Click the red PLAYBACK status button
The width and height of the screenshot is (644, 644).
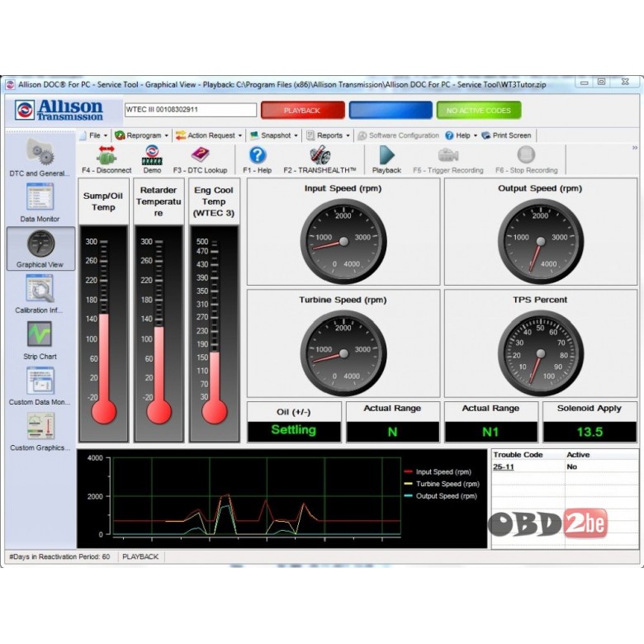pos(303,110)
